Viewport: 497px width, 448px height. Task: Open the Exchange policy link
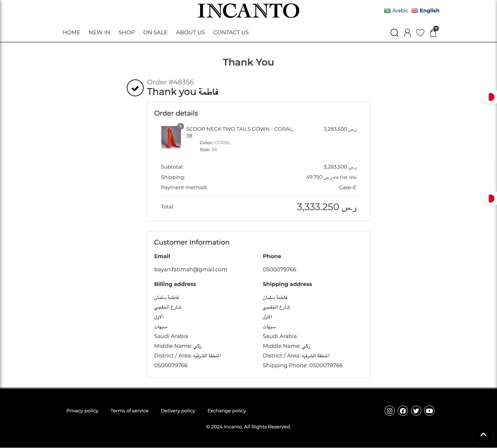pos(227,411)
